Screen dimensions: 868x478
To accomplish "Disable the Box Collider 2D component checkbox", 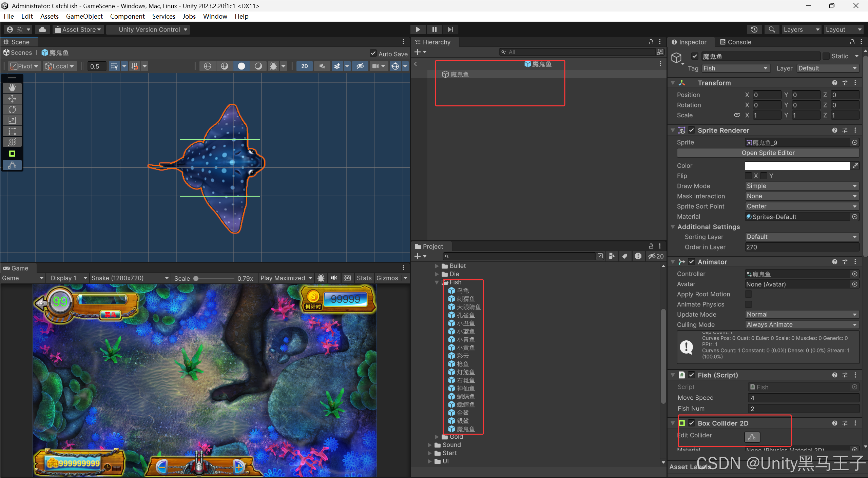I will coord(692,423).
